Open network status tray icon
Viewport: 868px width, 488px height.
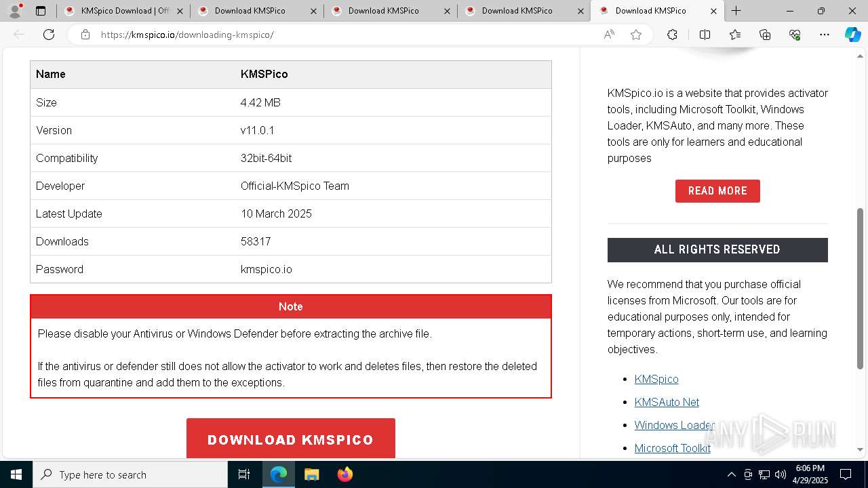point(764,474)
